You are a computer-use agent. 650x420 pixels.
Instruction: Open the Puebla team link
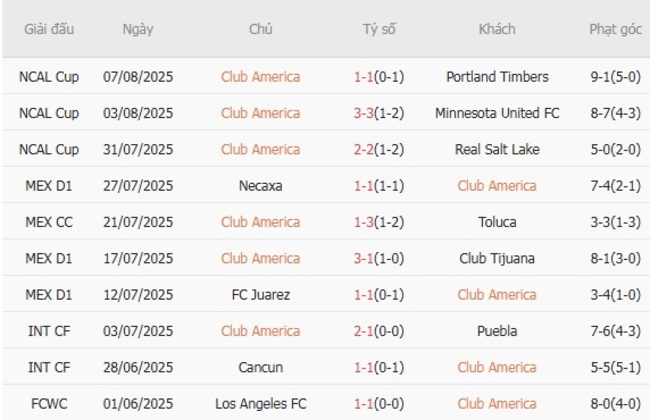(497, 331)
